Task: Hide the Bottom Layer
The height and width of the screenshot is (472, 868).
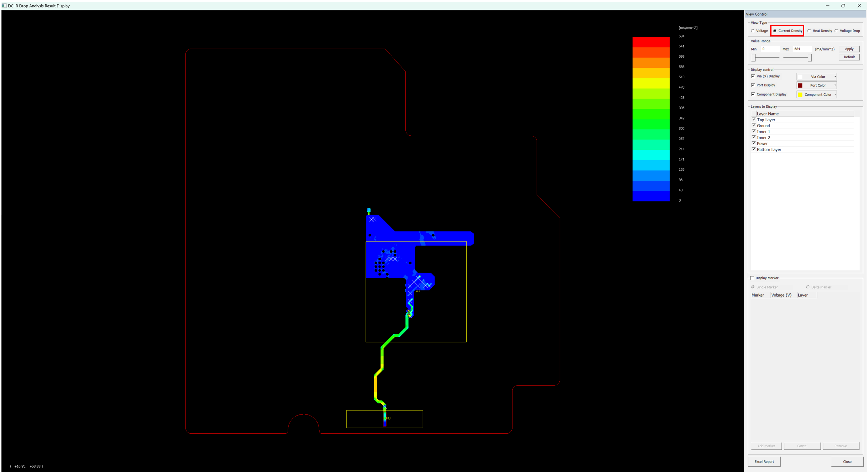Action: pos(754,149)
